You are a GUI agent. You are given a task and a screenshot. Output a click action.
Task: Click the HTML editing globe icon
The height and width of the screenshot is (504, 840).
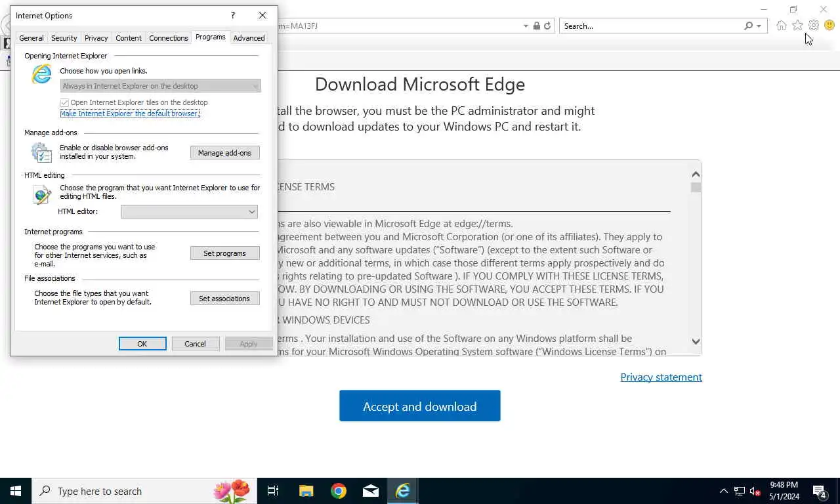point(41,194)
